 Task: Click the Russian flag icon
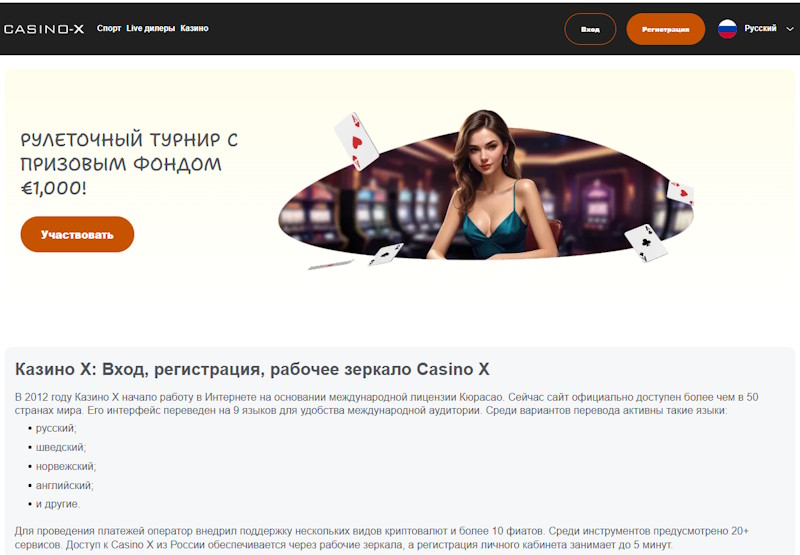727,29
